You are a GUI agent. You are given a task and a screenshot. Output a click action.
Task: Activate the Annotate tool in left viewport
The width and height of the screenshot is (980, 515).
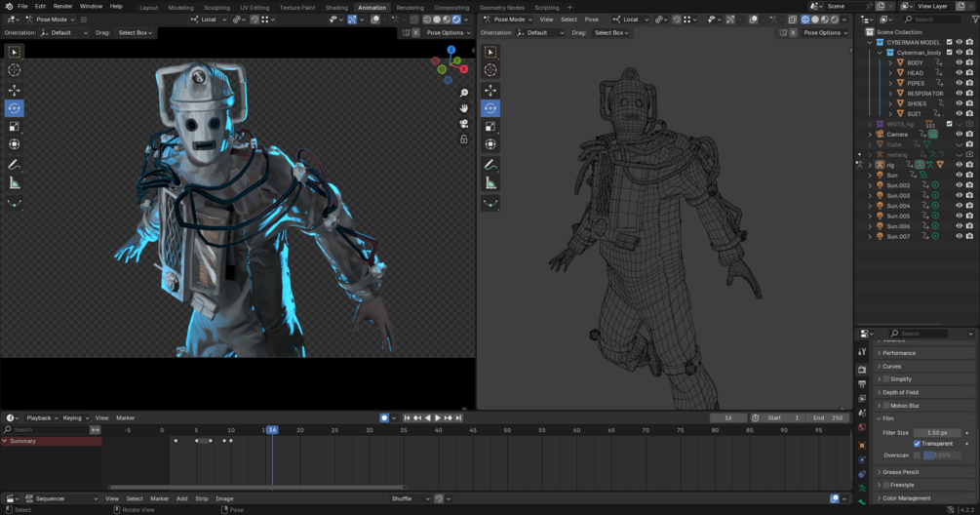click(x=15, y=165)
